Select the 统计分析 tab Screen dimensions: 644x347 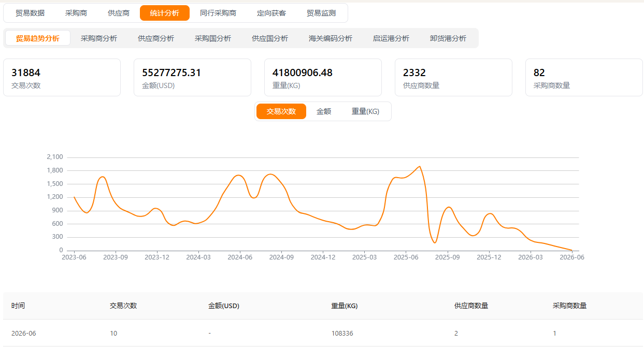(x=165, y=13)
